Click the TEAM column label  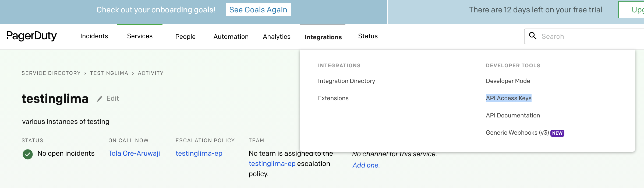tap(256, 140)
